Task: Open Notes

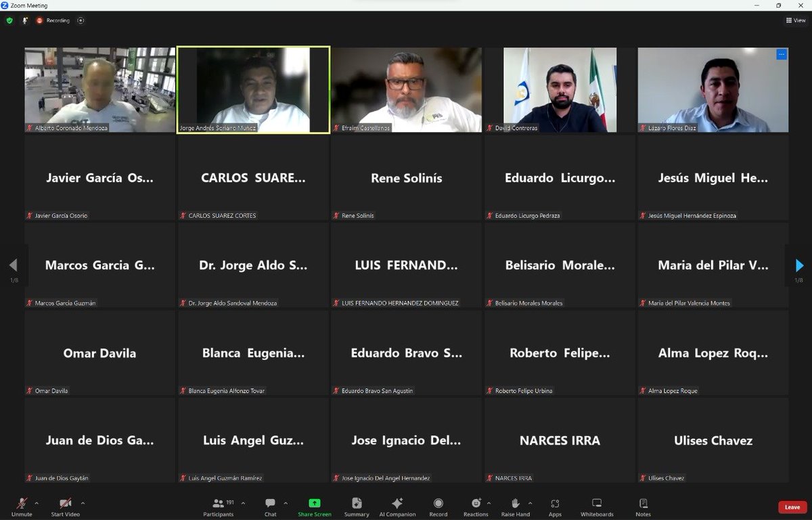Action: pyautogui.click(x=644, y=507)
